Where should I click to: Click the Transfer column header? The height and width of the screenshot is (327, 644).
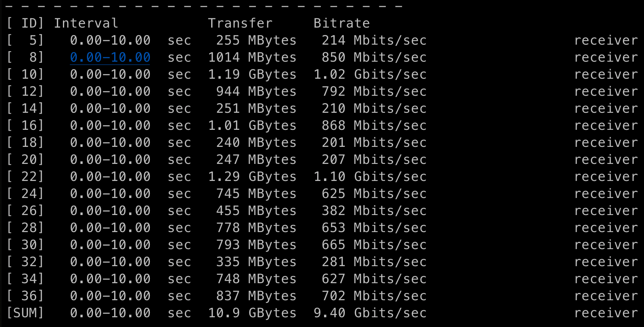click(x=240, y=23)
